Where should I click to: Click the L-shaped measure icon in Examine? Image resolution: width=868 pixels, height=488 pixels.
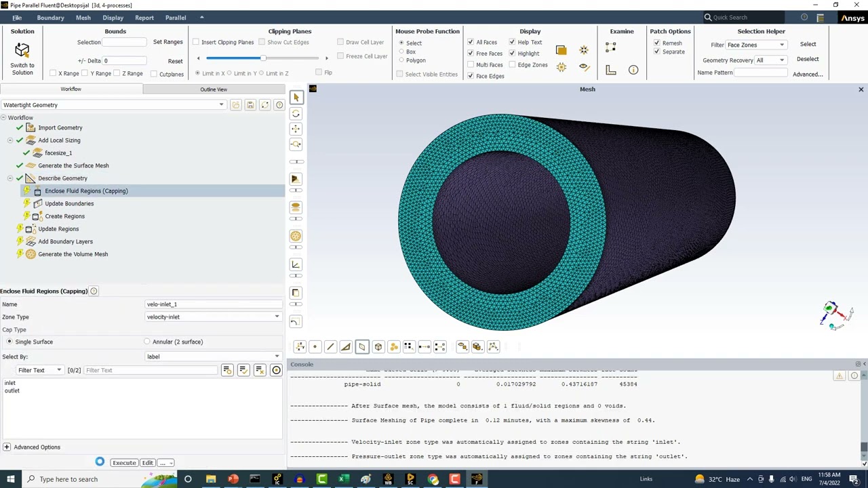(611, 70)
